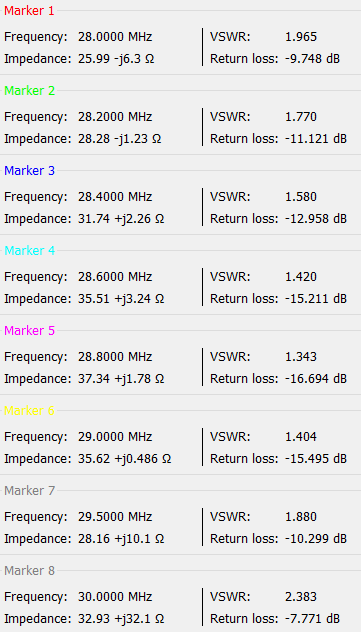
Task: Click return loss -7.771 dB value
Action: point(312,619)
